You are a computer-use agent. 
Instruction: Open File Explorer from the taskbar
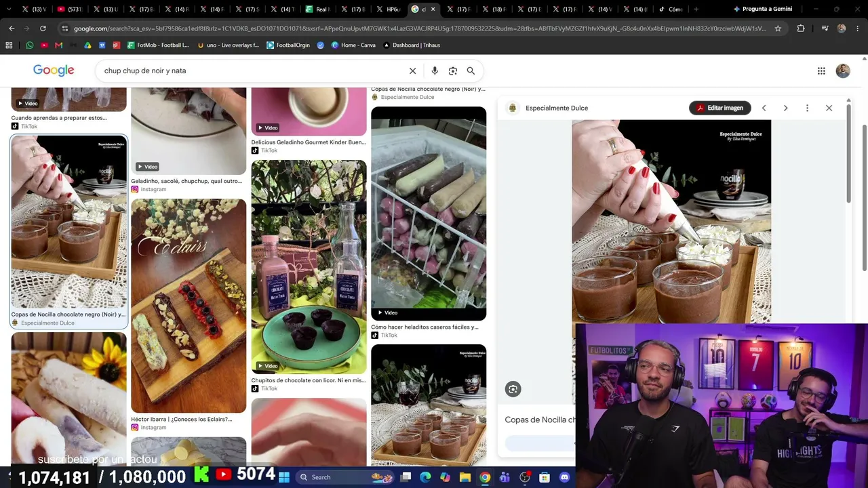point(465,477)
